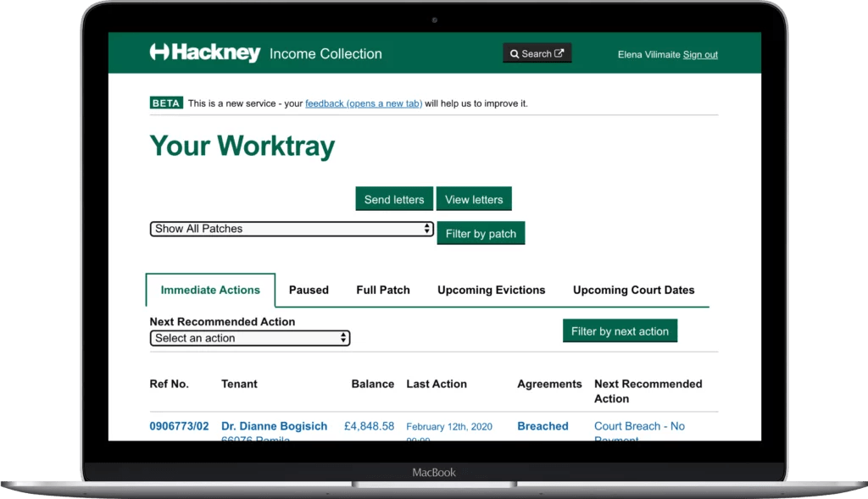Viewport: 868px width, 499px height.
Task: Click the stepper arrows on the patch selector
Action: click(x=426, y=228)
